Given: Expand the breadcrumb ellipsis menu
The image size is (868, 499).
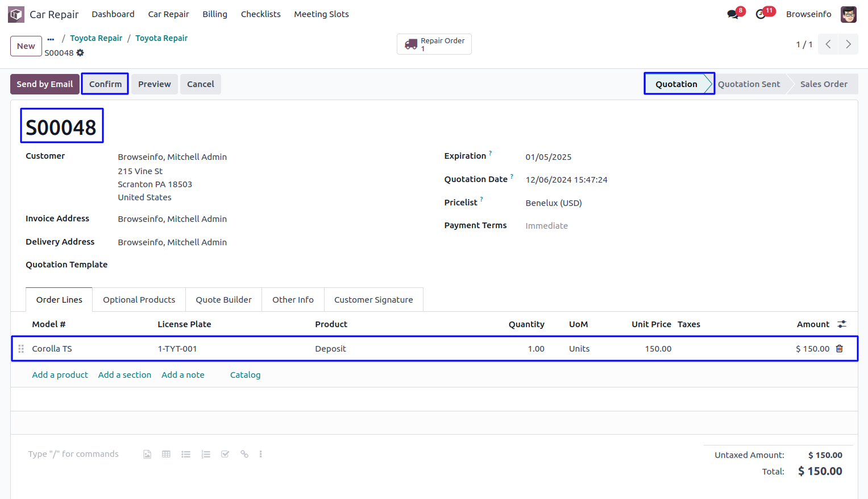Looking at the screenshot, I should (x=51, y=39).
